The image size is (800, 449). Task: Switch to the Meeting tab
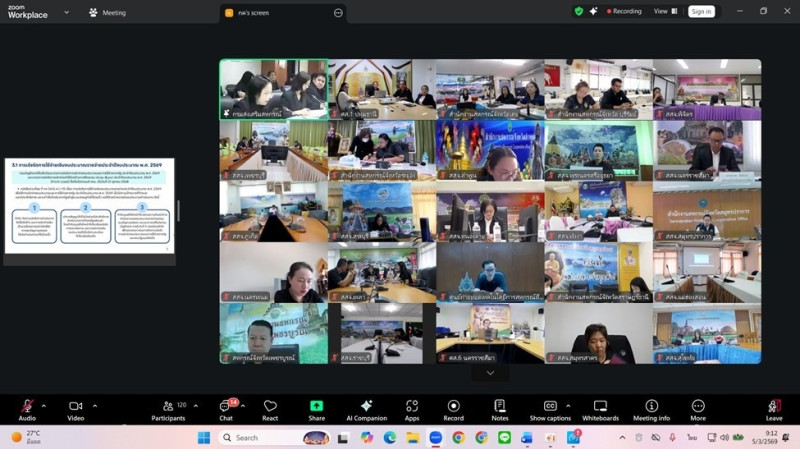coord(108,12)
